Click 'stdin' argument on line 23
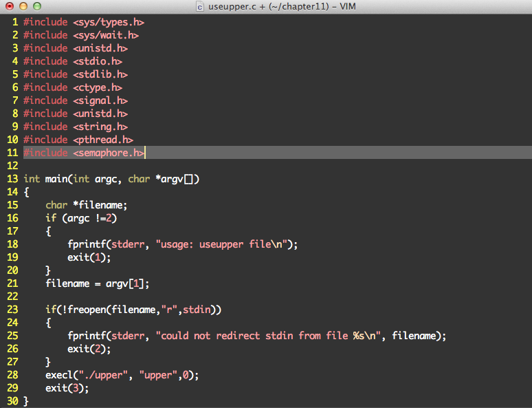The height and width of the screenshot is (408, 532). (x=197, y=310)
